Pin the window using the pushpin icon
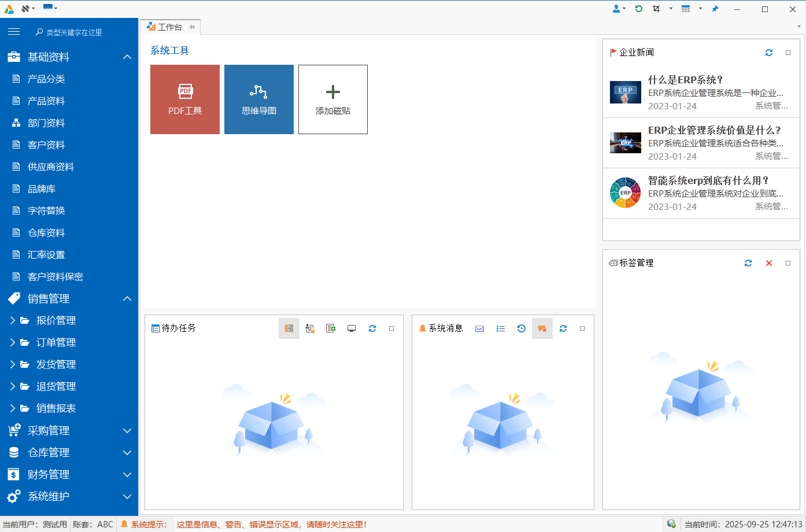The width and height of the screenshot is (806, 532). click(716, 9)
